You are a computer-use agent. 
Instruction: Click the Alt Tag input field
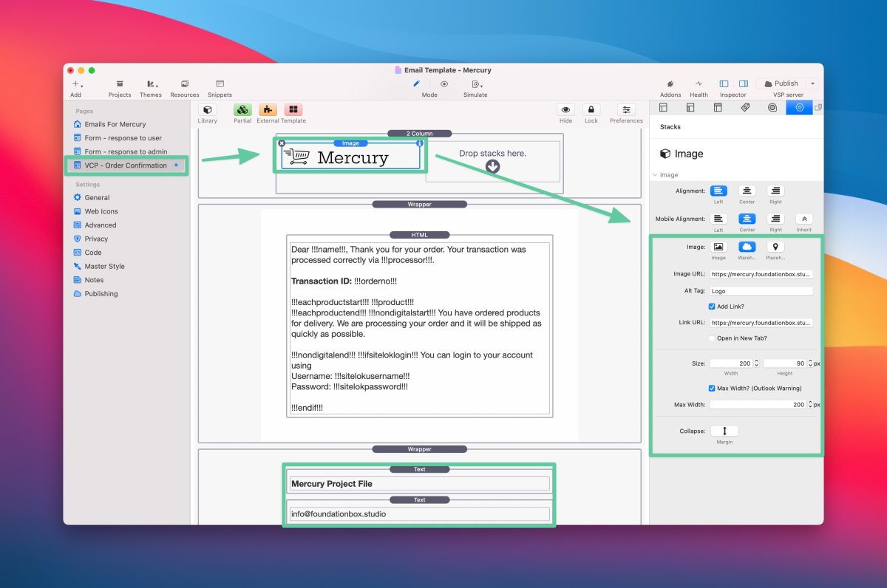[x=761, y=291]
